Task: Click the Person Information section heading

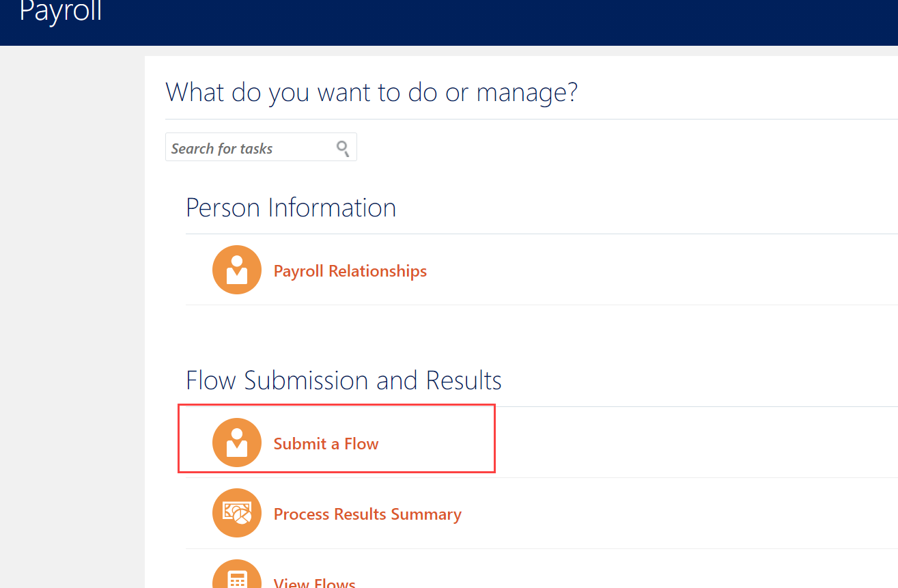Action: point(291,207)
